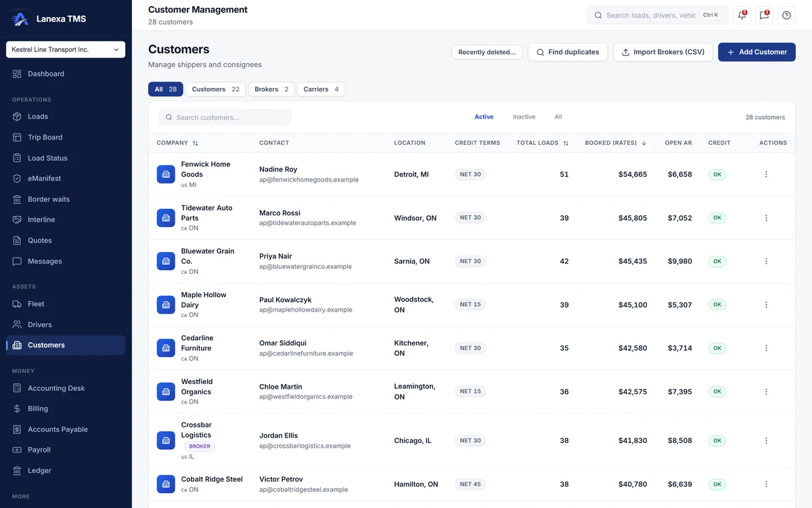Open Messages in sidebar
The width and height of the screenshot is (812, 508).
click(x=66, y=261)
